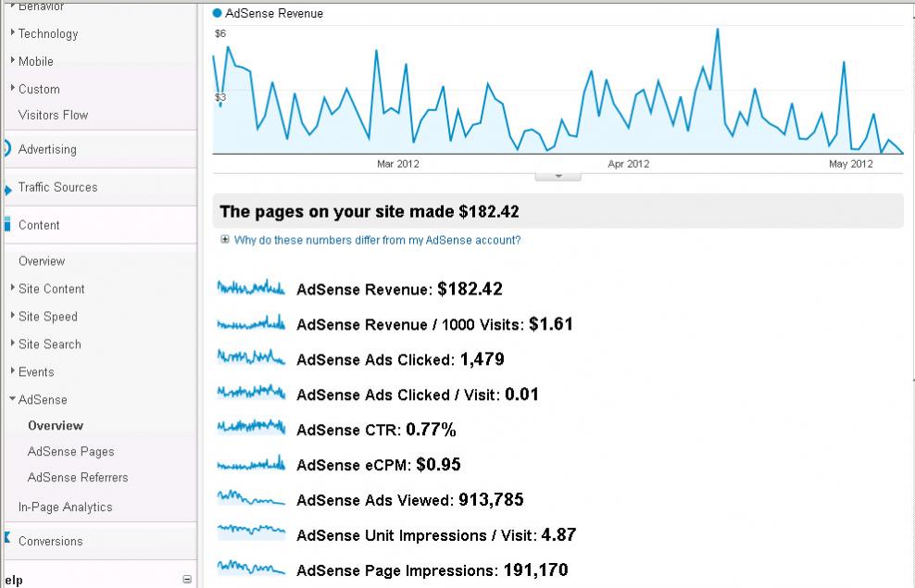Select AdSense Ads Clicked sparkline
Viewport: 915px width, 588px height.
[x=251, y=357]
